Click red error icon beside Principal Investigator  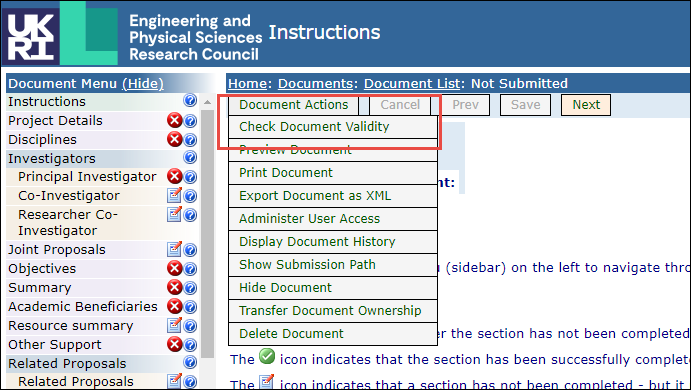pyautogui.click(x=175, y=176)
